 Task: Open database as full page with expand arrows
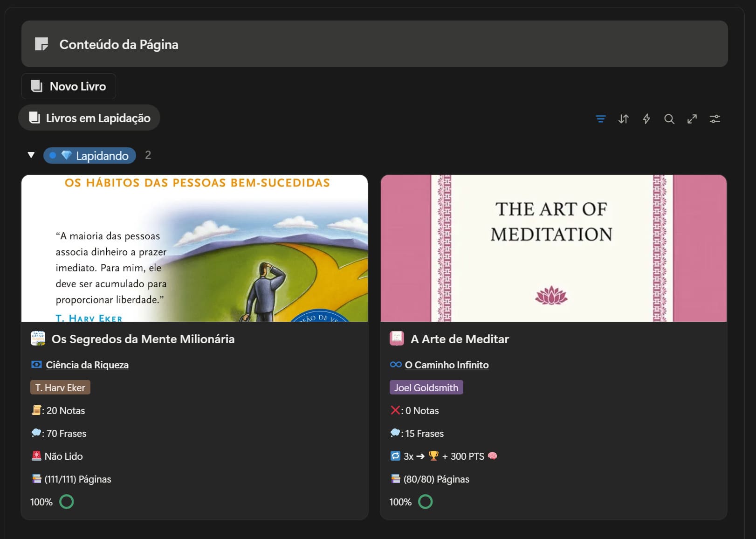click(692, 119)
